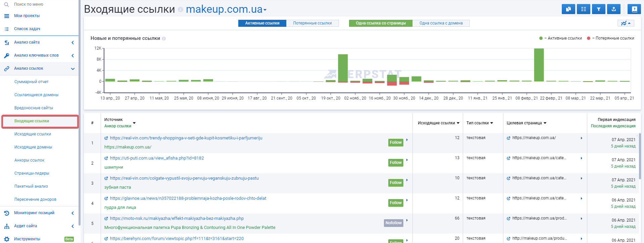Image resolution: width=644 pixels, height=243 pixels.
Task: Toggle Активные ссылки green legend item
Action: [x=560, y=38]
